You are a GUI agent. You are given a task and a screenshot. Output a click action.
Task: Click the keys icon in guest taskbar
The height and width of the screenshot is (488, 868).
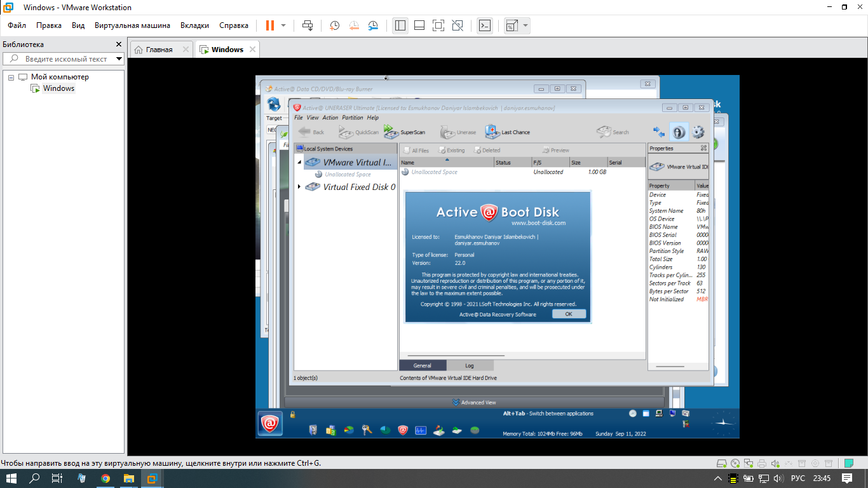(367, 430)
